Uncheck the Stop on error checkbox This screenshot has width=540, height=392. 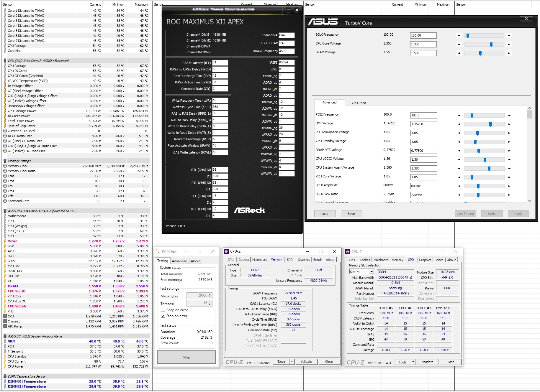(163, 316)
